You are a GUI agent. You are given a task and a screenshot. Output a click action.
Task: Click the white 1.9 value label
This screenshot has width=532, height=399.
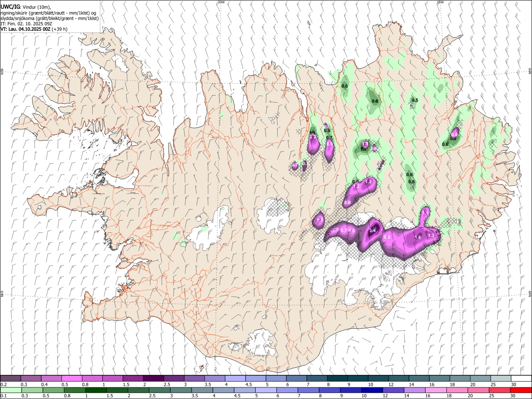pos(365,144)
